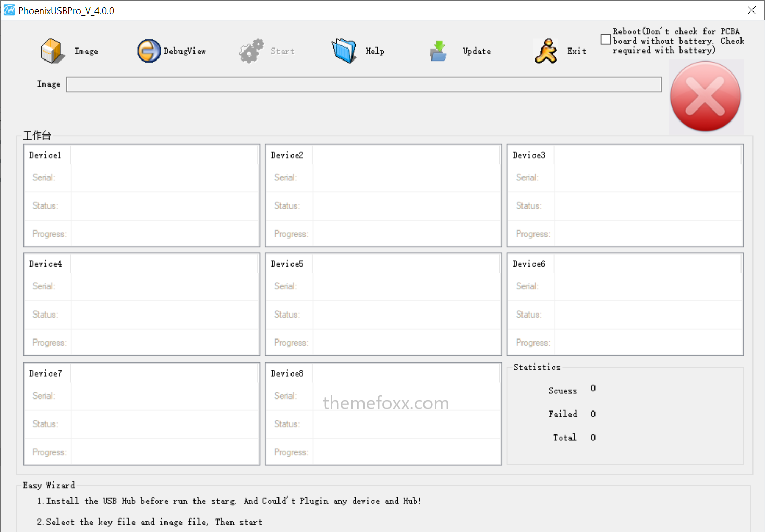Click the Status label under Device6

click(x=529, y=315)
